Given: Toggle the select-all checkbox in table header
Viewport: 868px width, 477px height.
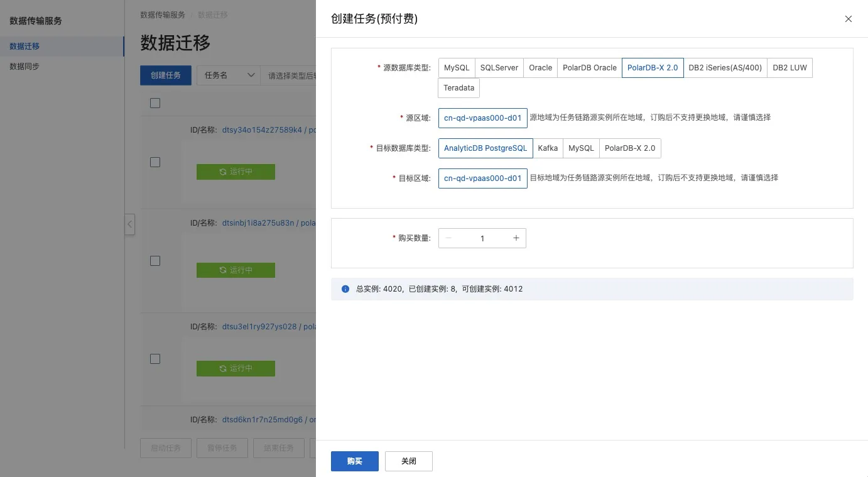Looking at the screenshot, I should click(155, 103).
